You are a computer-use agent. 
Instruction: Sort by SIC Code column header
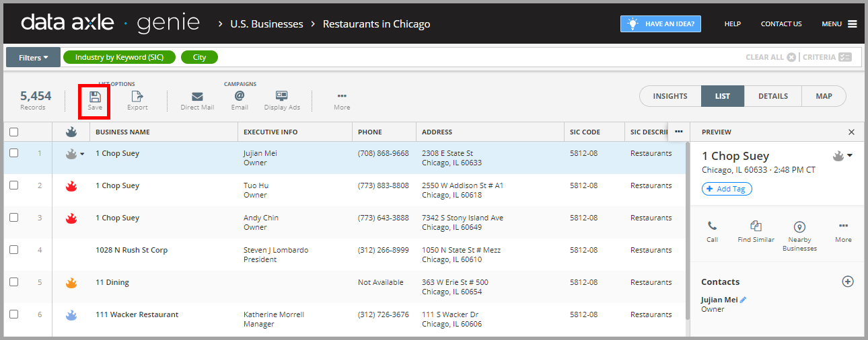(x=585, y=132)
